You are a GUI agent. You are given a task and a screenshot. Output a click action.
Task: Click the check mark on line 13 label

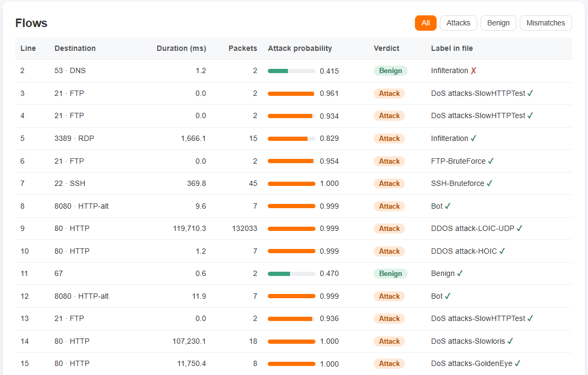click(x=530, y=318)
